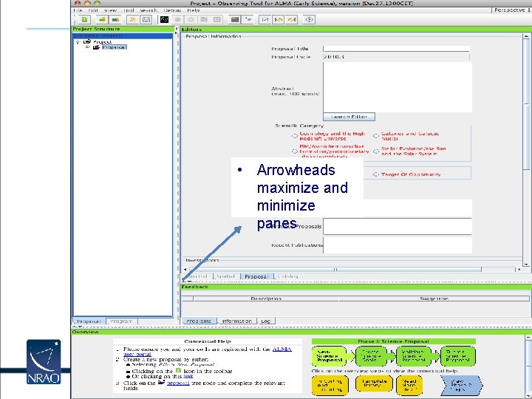This screenshot has width=532, height=399.
Task: Click the yellow Importing and exporting box
Action: click(330, 385)
